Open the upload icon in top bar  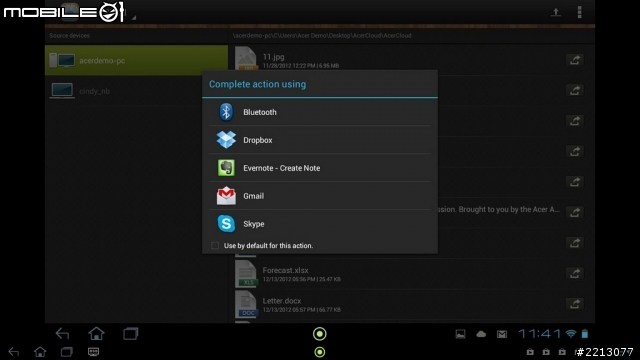(556, 12)
